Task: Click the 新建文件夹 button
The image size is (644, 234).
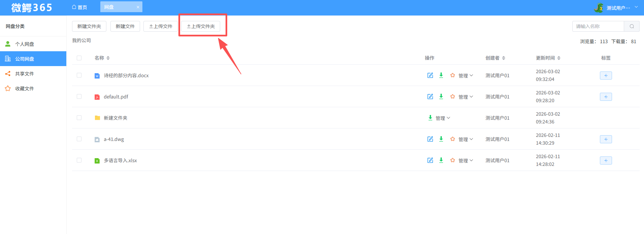Action: point(89,26)
